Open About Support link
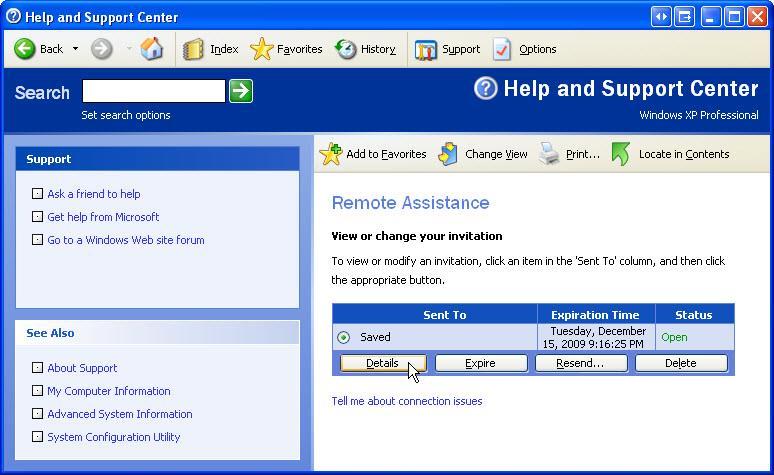 coord(82,368)
